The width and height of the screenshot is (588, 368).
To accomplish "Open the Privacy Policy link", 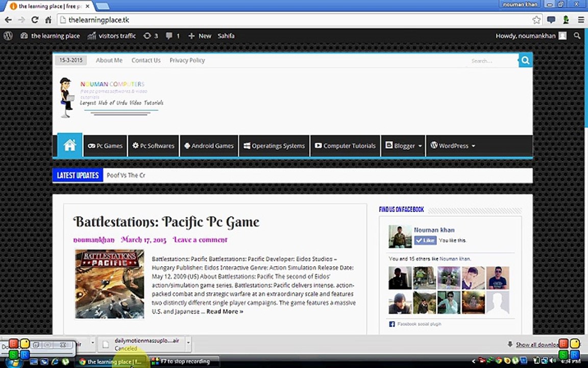I will [x=187, y=60].
